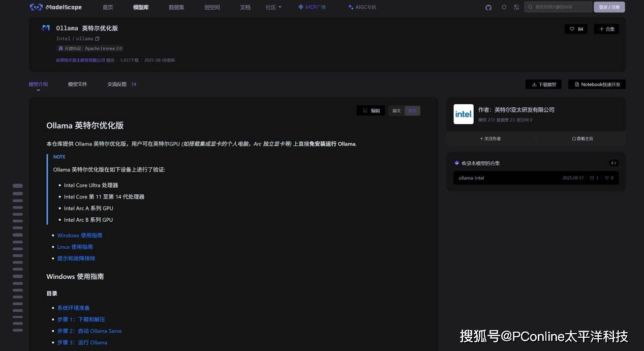Viewport: 644px width, 351px height.
Task: Like the model with the heart 84 button
Action: point(576,29)
